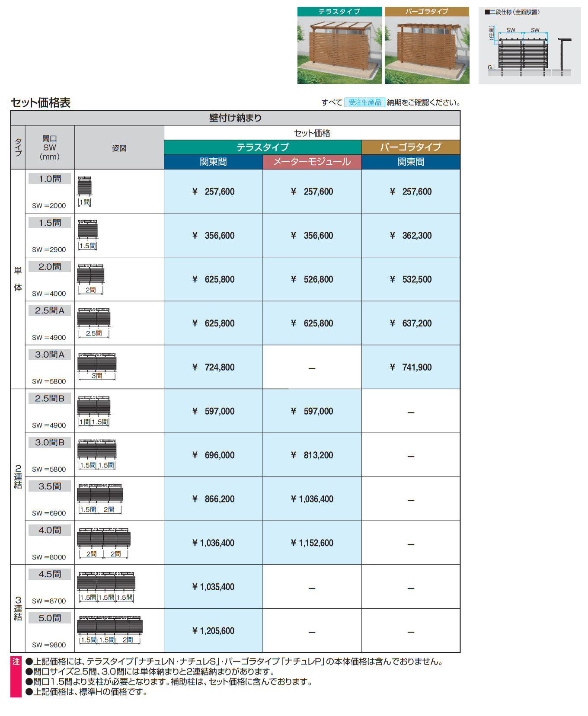Select the SW=8700 value
The height and width of the screenshot is (716, 588).
click(49, 601)
